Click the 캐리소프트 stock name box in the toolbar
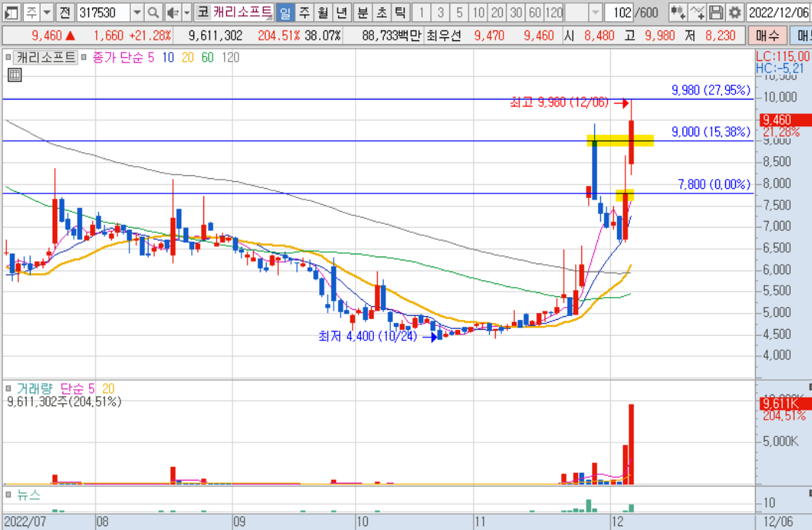 [242, 12]
